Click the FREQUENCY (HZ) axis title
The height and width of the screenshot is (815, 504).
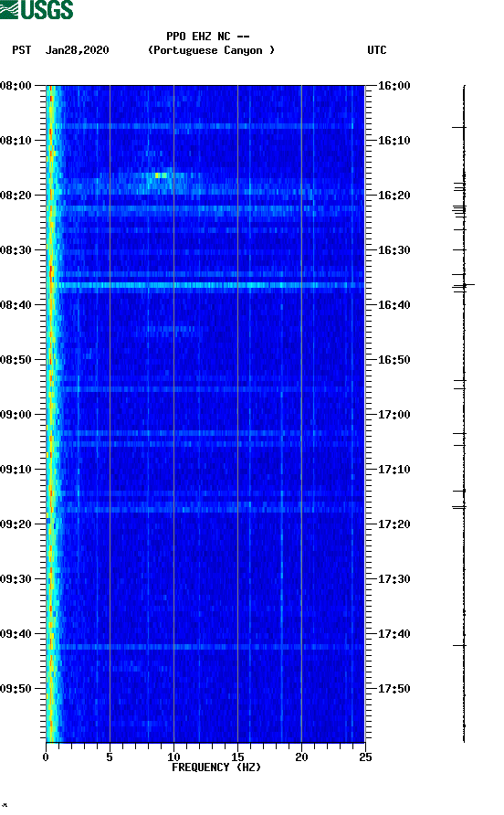click(216, 767)
